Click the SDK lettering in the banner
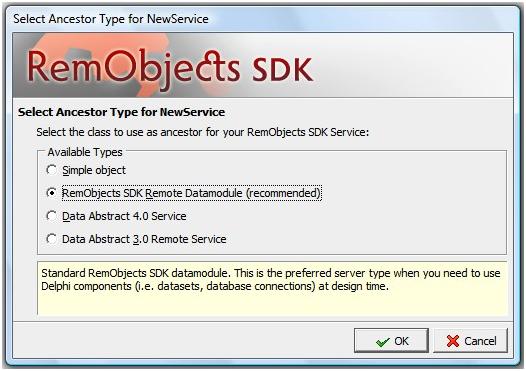The image size is (526, 371). tap(282, 70)
